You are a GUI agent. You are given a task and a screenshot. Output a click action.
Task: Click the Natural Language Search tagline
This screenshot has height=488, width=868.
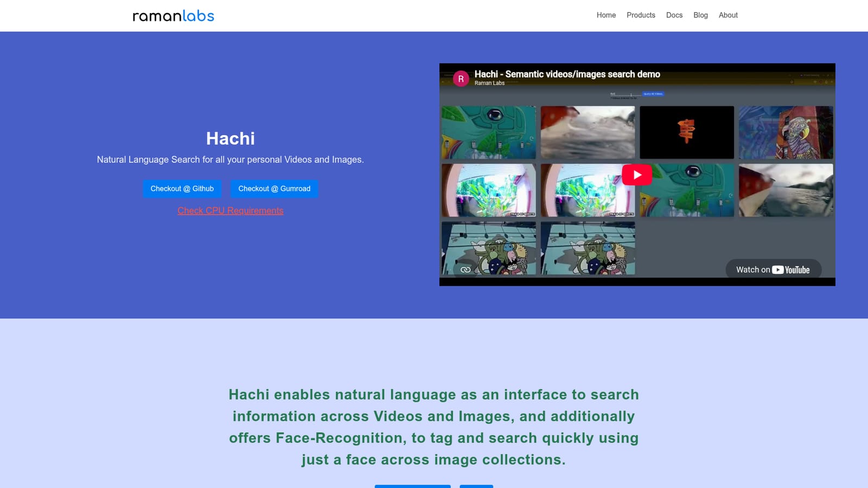pos(231,159)
